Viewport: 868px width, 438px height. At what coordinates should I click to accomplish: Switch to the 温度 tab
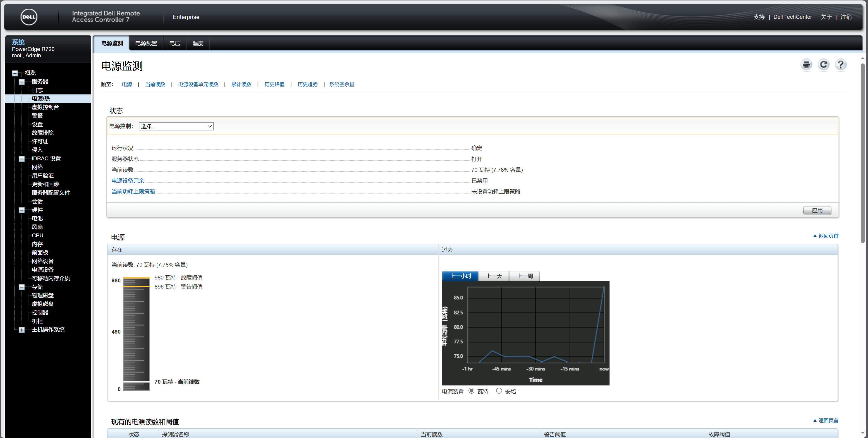coord(198,43)
